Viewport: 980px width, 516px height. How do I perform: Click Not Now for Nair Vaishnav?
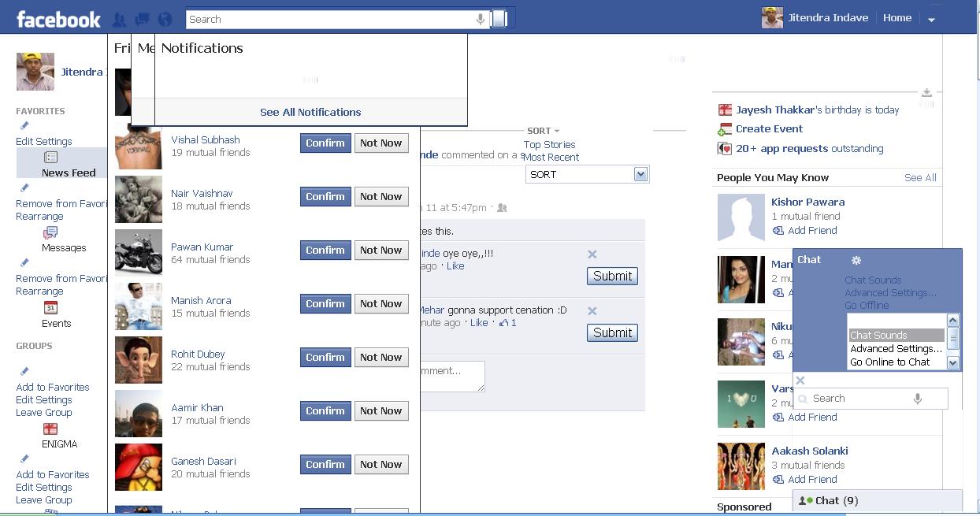[381, 197]
